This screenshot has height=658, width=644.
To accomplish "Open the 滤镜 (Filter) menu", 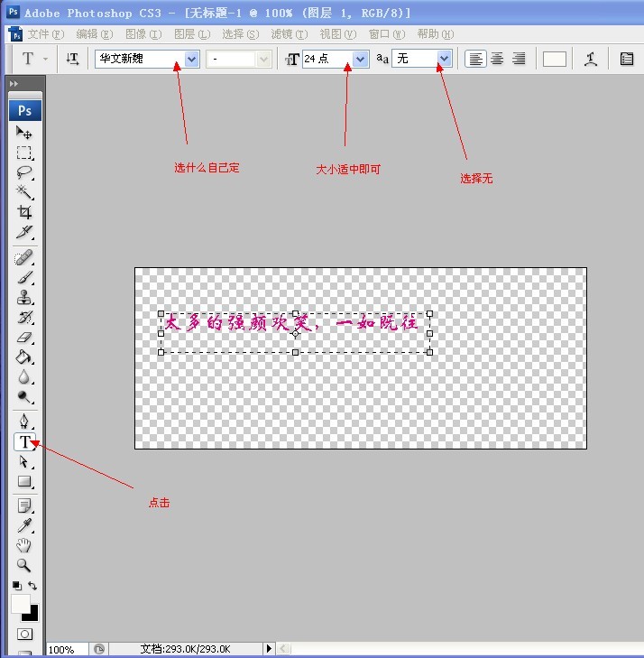I will (290, 34).
